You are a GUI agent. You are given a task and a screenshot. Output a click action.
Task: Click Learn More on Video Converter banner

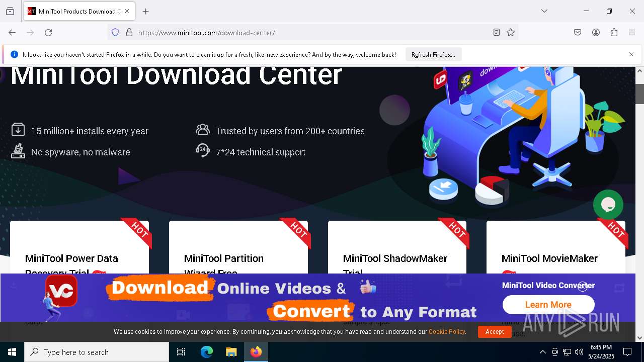(x=548, y=305)
